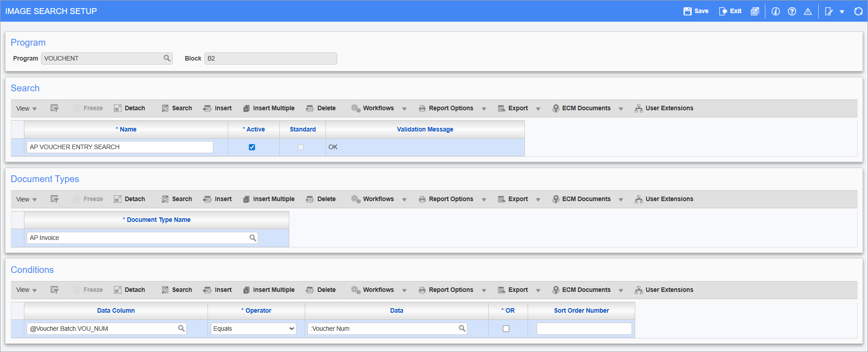Detach the Document Types table

click(129, 199)
